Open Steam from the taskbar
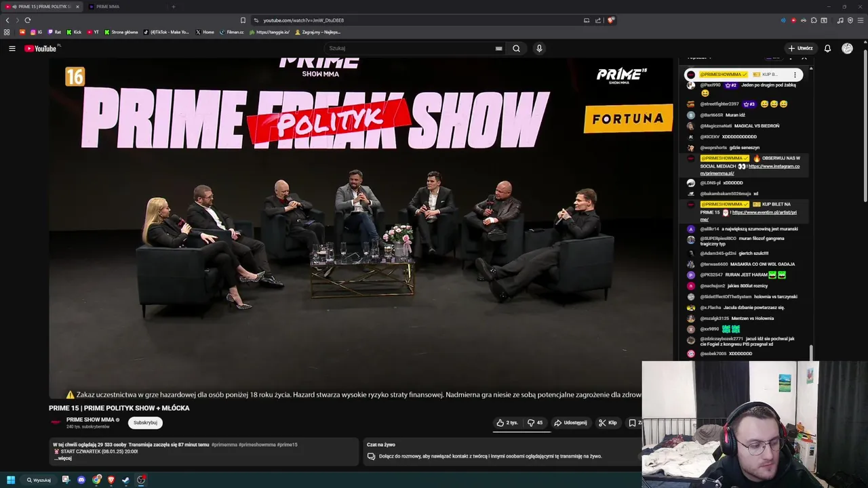Screen dimensions: 868x488 tap(125, 480)
